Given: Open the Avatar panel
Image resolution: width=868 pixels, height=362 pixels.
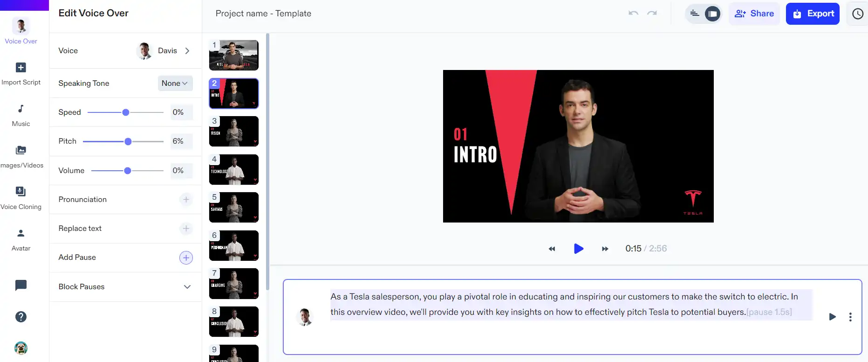Looking at the screenshot, I should (x=21, y=240).
